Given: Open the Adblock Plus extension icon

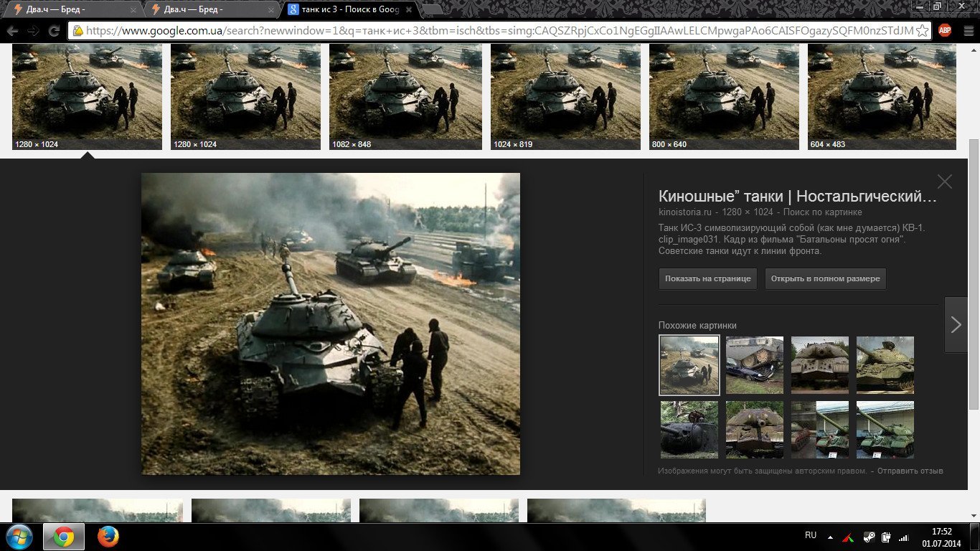Looking at the screenshot, I should click(945, 30).
